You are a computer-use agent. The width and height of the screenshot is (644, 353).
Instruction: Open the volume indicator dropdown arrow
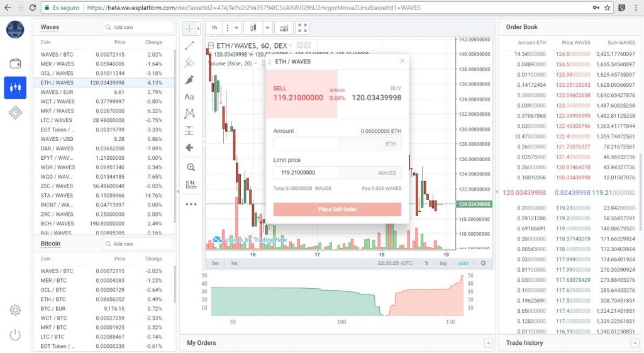[x=255, y=64]
